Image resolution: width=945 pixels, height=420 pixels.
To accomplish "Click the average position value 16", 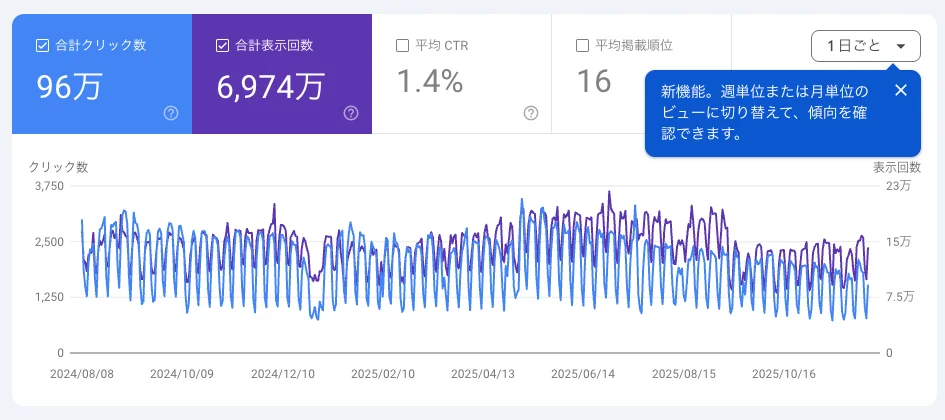I will pyautogui.click(x=594, y=81).
